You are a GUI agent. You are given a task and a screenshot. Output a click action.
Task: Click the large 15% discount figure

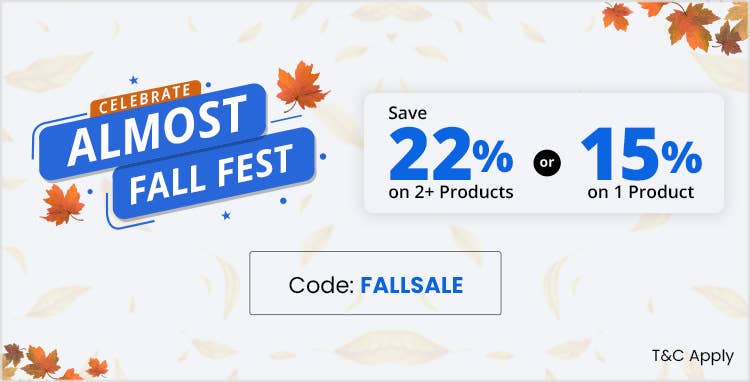(641, 153)
